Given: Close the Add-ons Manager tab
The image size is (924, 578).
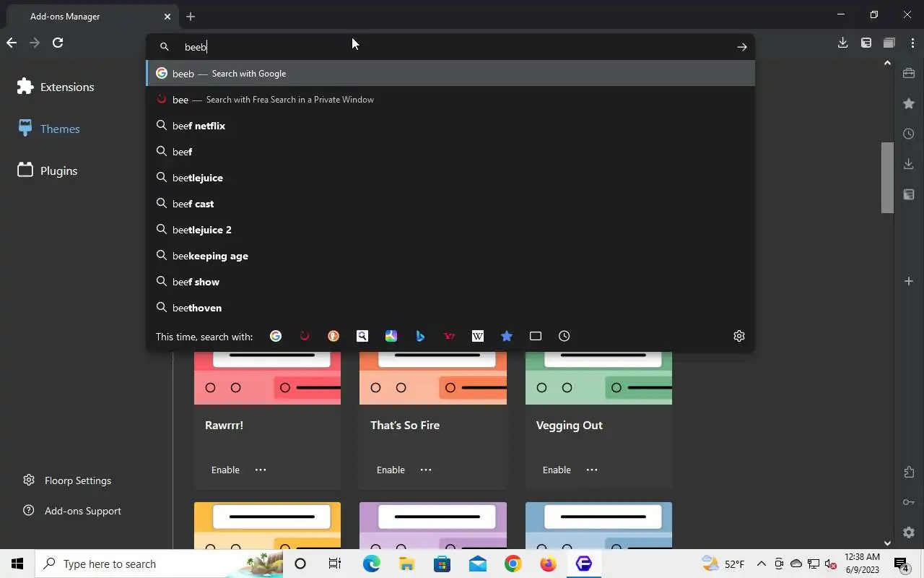Looking at the screenshot, I should [167, 16].
